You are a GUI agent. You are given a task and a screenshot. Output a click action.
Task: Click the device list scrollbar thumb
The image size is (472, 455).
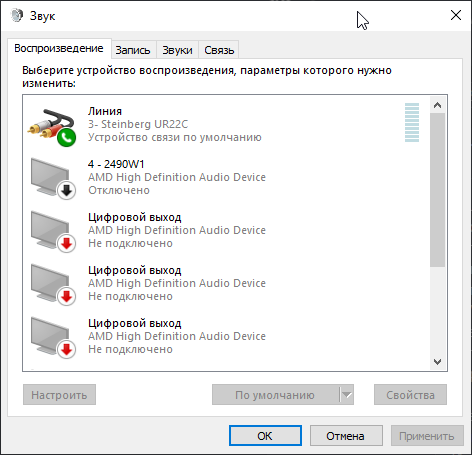tap(437, 190)
